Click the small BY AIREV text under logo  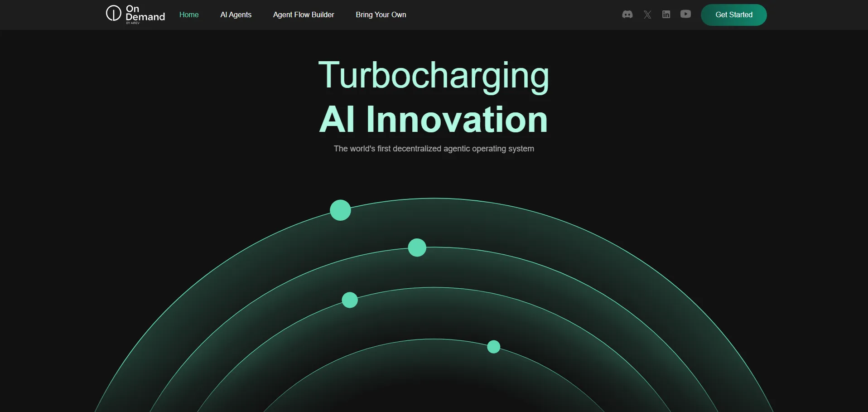(x=133, y=23)
